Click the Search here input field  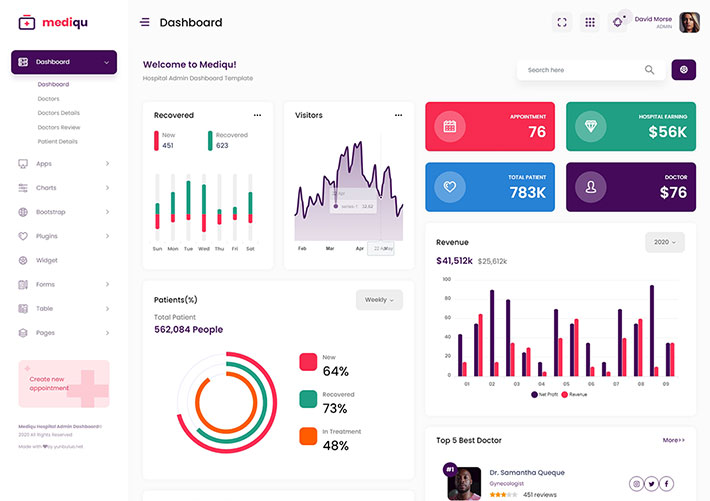pos(580,70)
